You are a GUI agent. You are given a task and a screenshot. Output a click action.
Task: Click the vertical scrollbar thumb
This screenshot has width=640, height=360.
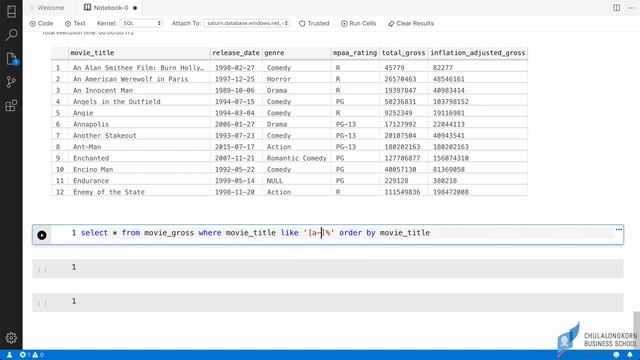(636, 330)
